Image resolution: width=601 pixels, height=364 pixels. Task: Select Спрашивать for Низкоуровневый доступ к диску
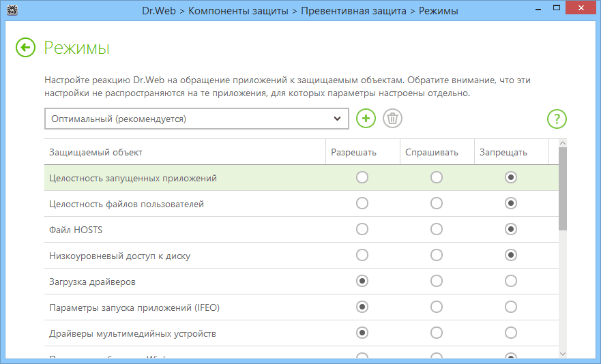437,255
